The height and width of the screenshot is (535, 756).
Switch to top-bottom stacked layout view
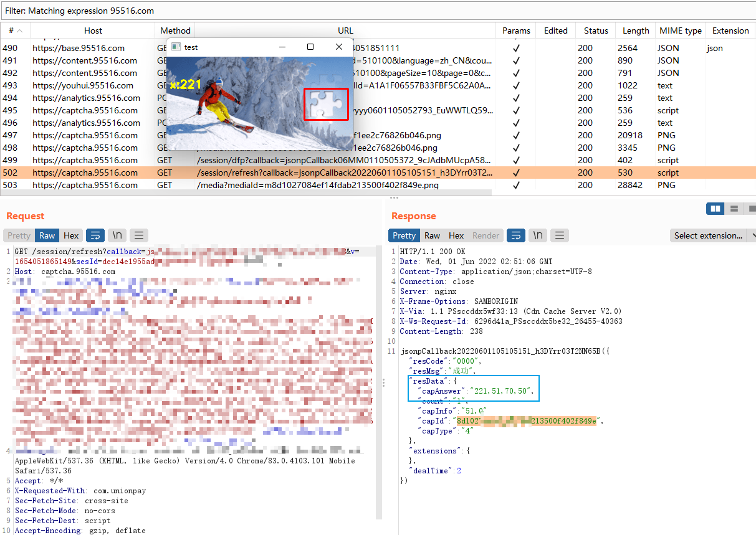(x=734, y=209)
